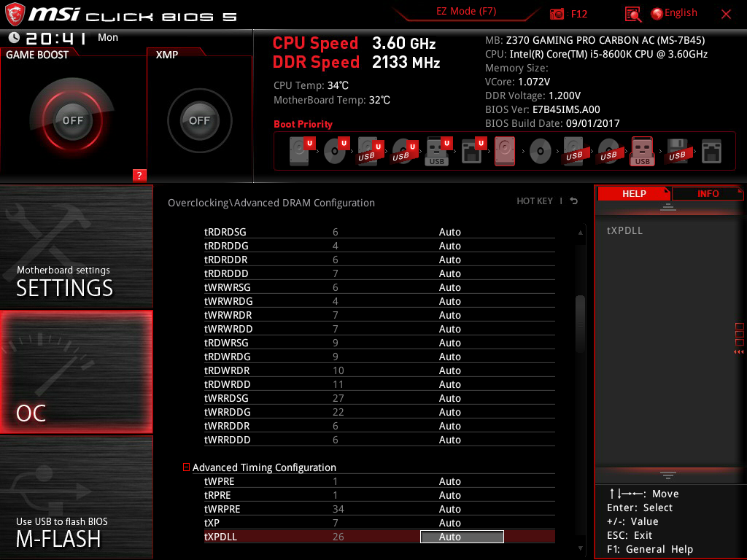Select the tWRWRDG timing row
Viewport: 747px width, 560px height.
coord(379,301)
